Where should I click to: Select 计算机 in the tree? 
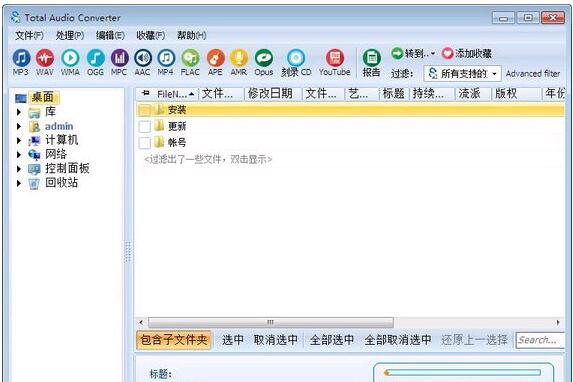point(61,140)
